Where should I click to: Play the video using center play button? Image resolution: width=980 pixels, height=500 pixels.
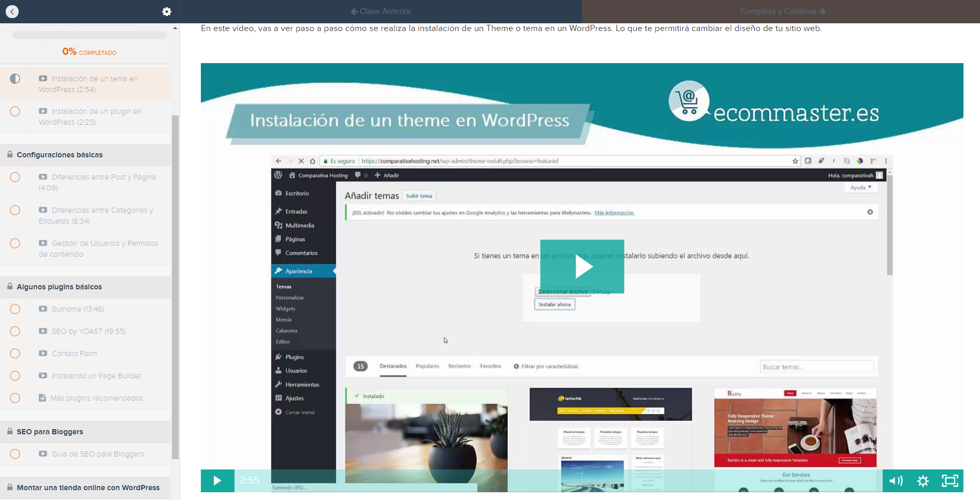(582, 267)
